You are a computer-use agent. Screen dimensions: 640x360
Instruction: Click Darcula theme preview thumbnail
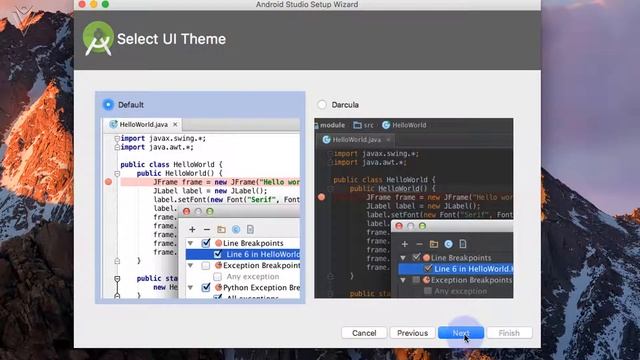pyautogui.click(x=414, y=208)
